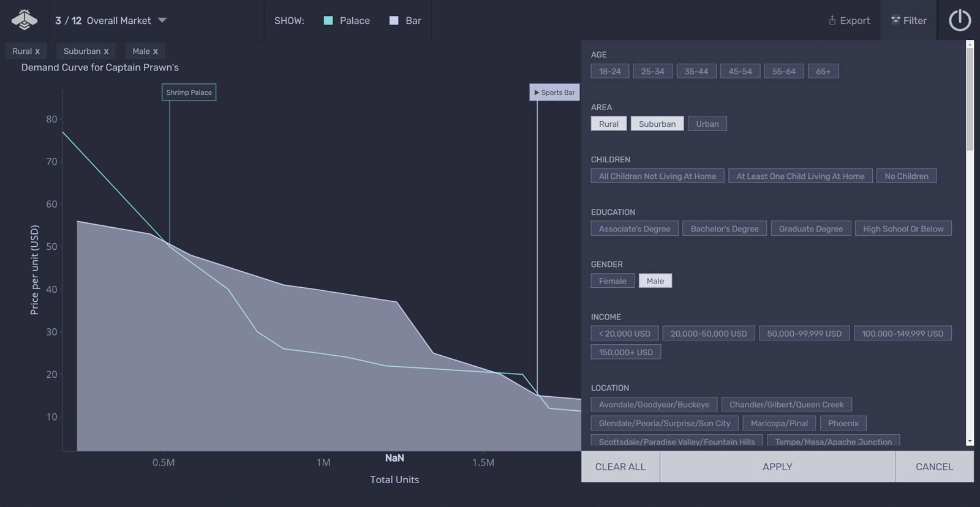
Task: Enable the Urban area filter
Action: pyautogui.click(x=707, y=124)
